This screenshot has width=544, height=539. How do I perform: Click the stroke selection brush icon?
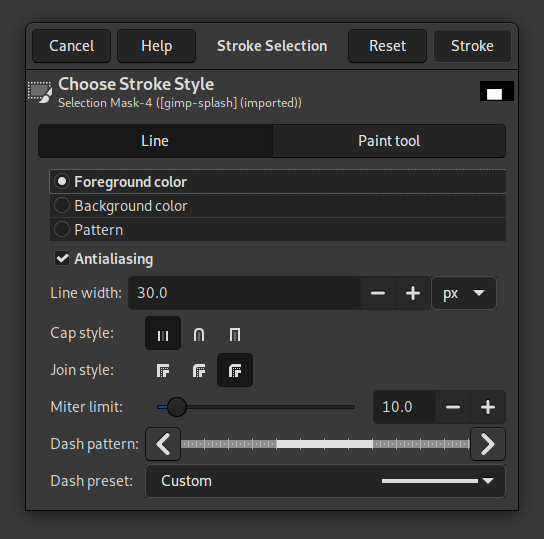click(40, 93)
